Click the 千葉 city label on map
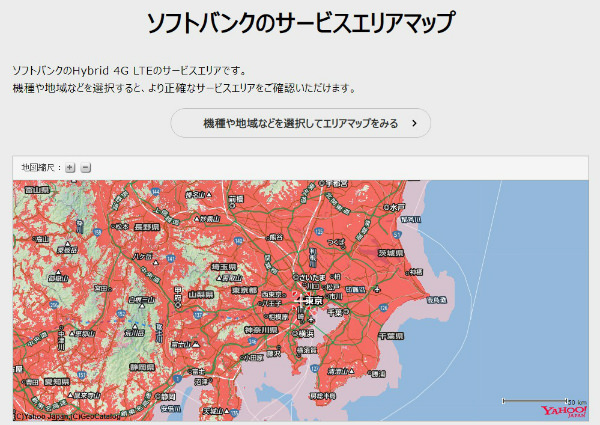The height and width of the screenshot is (425, 600). [335, 313]
